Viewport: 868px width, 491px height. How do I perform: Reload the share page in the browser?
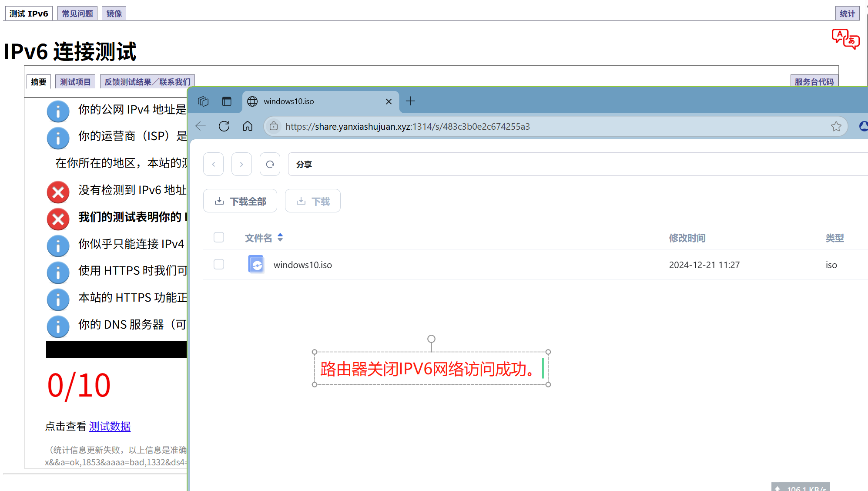click(x=224, y=126)
